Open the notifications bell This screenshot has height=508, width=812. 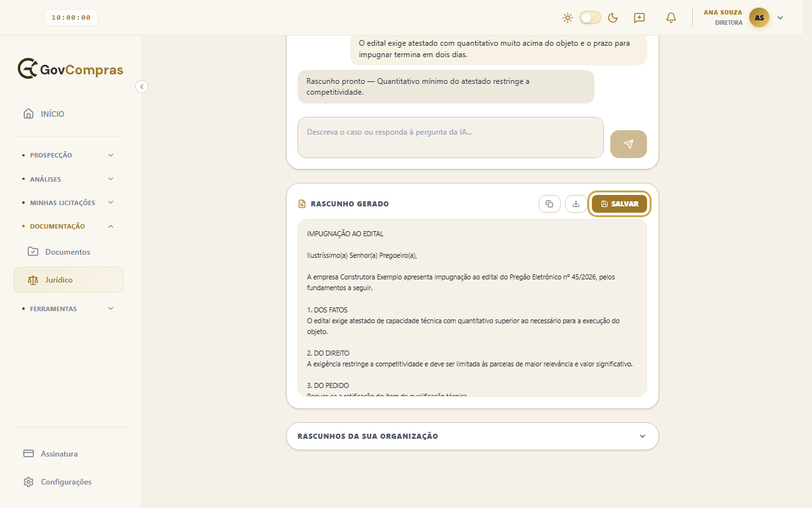[671, 18]
